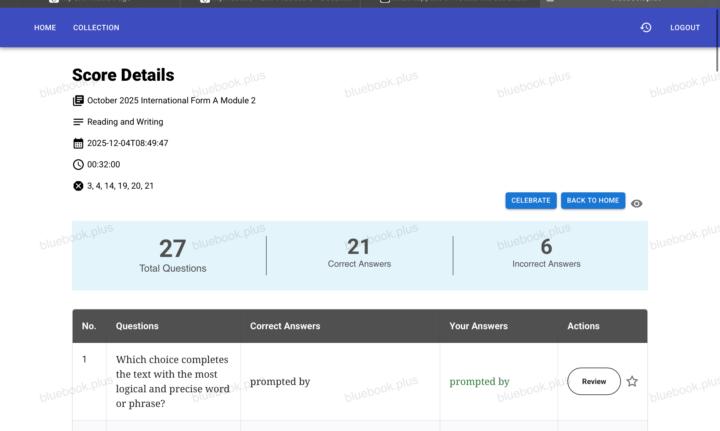
Task: Select the text October 2025 International Form A Module 2
Action: (x=171, y=101)
